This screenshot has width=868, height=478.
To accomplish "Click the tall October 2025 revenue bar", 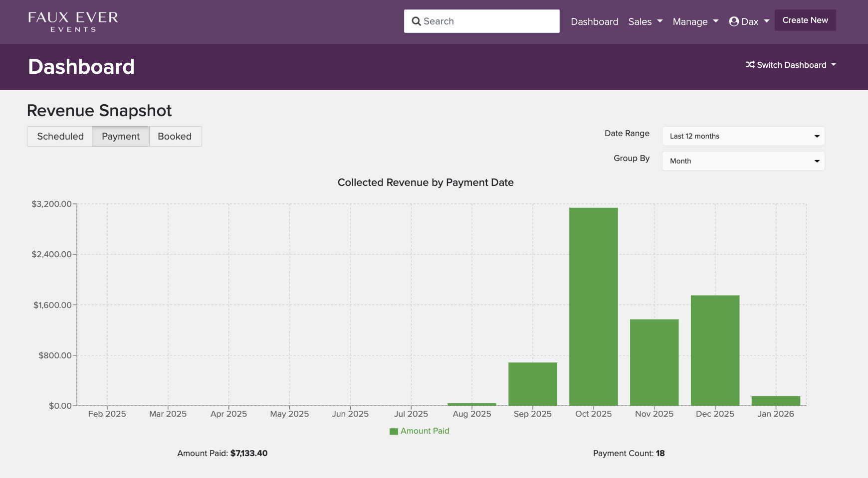I will coord(594,307).
